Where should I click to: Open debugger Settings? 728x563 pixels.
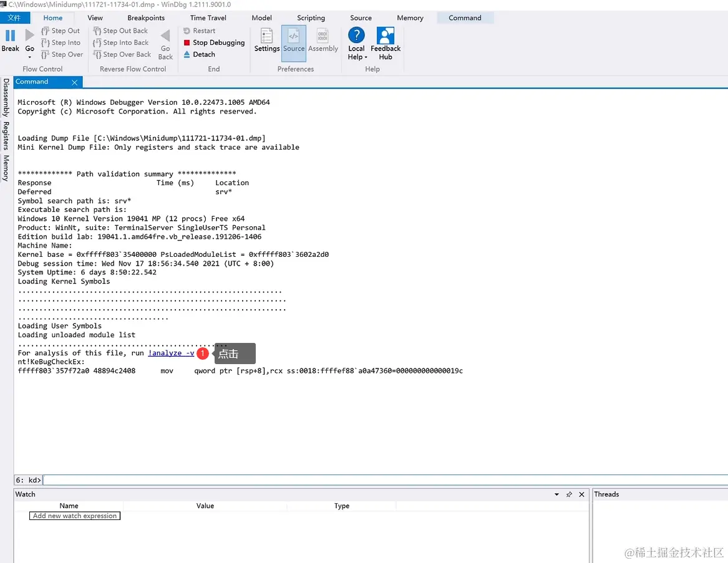pyautogui.click(x=267, y=41)
